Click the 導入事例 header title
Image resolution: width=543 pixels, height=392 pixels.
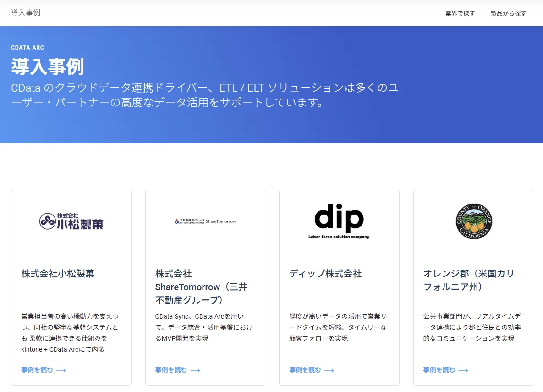26,12
